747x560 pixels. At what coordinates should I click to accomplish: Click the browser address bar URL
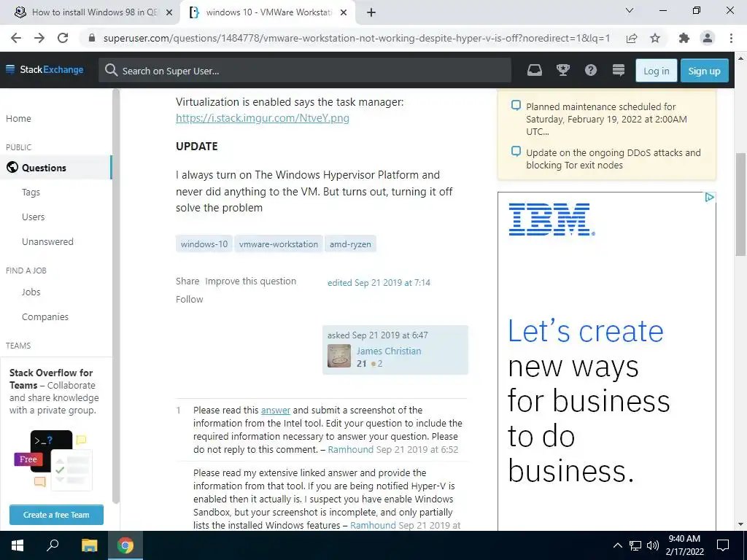point(356,38)
